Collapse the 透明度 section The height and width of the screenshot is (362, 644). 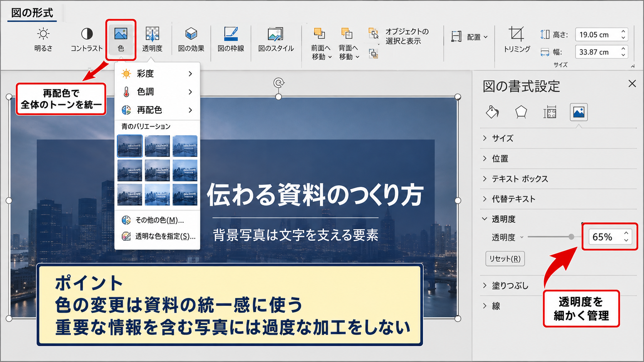click(558, 219)
